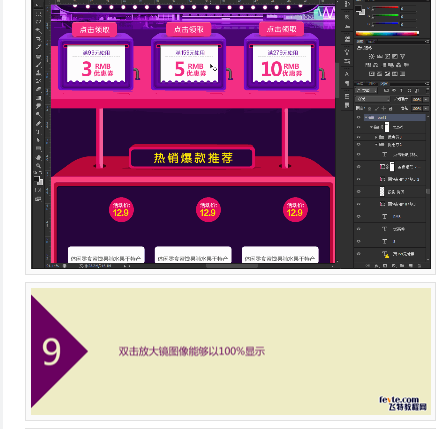The height and width of the screenshot is (429, 443).
Task: Open the layer blend mode dropdown
Action: pos(373,99)
